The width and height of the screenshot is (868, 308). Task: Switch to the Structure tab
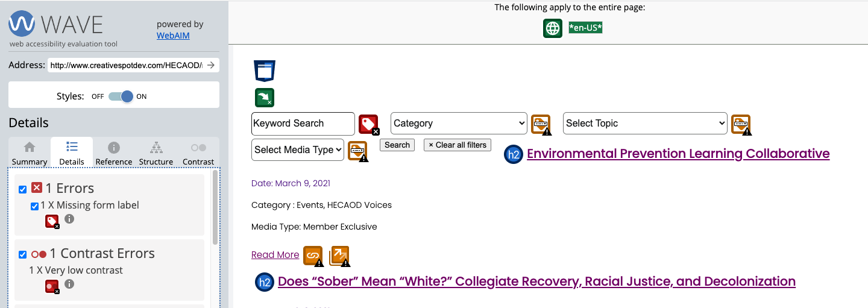pyautogui.click(x=156, y=154)
